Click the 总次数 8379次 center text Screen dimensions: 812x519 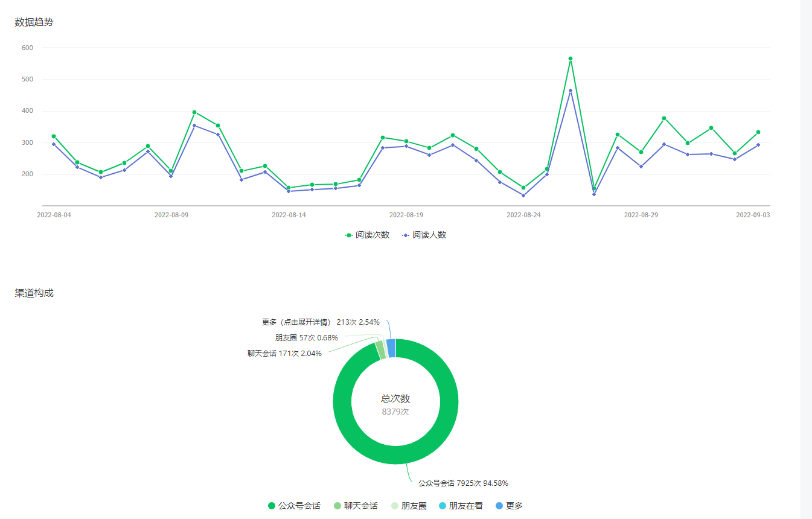(x=395, y=404)
